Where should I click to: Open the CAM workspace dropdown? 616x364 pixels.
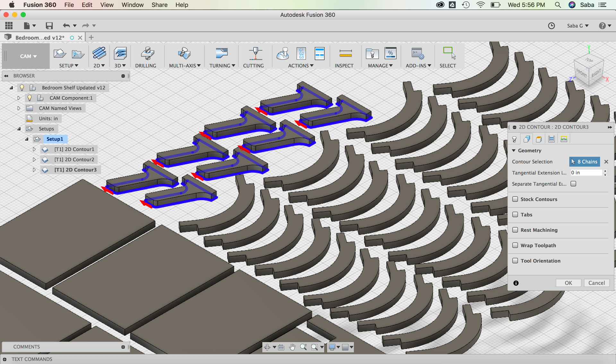pos(28,56)
